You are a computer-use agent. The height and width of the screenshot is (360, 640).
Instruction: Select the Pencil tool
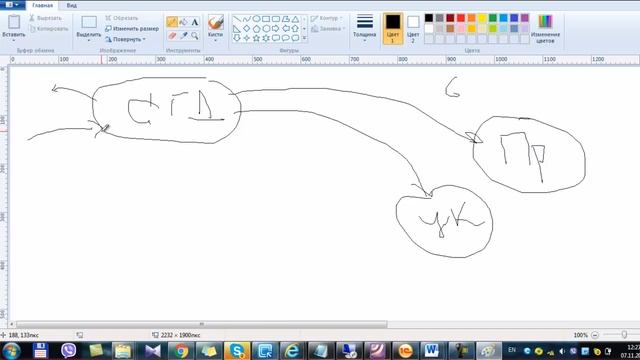(x=172, y=22)
